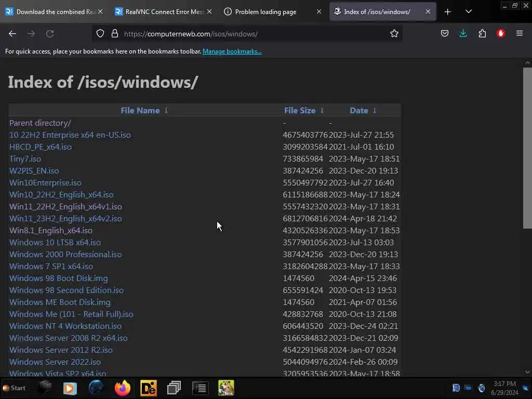This screenshot has width=532, height=399.
Task: Click the text-lines taskbar icon
Action: pos(201,388)
